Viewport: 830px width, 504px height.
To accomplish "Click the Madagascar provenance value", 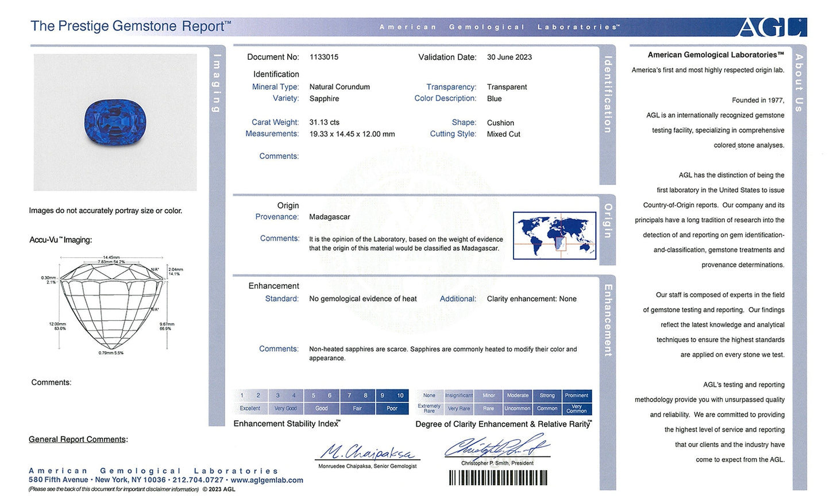I will 330,217.
